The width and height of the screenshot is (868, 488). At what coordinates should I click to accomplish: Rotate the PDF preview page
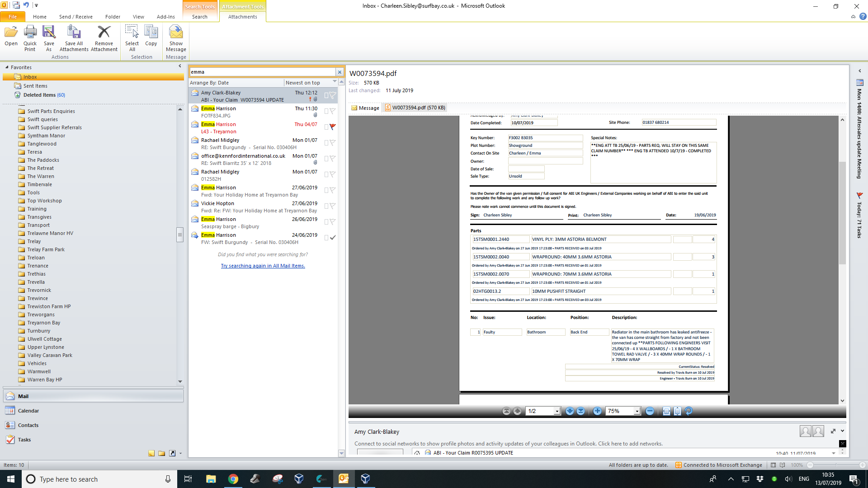689,411
